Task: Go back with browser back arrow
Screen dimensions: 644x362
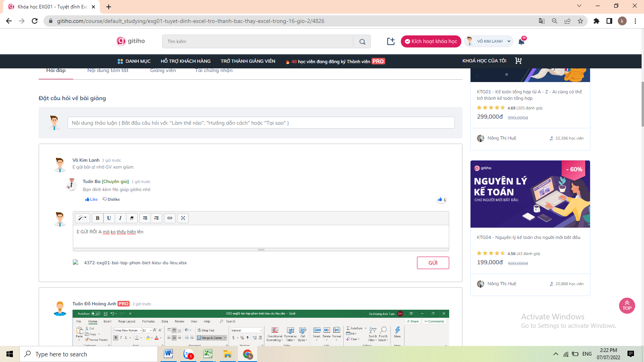Action: (x=9, y=21)
